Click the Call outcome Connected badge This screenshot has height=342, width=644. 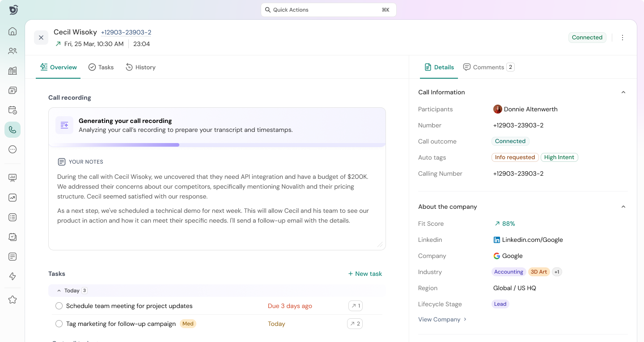click(510, 141)
